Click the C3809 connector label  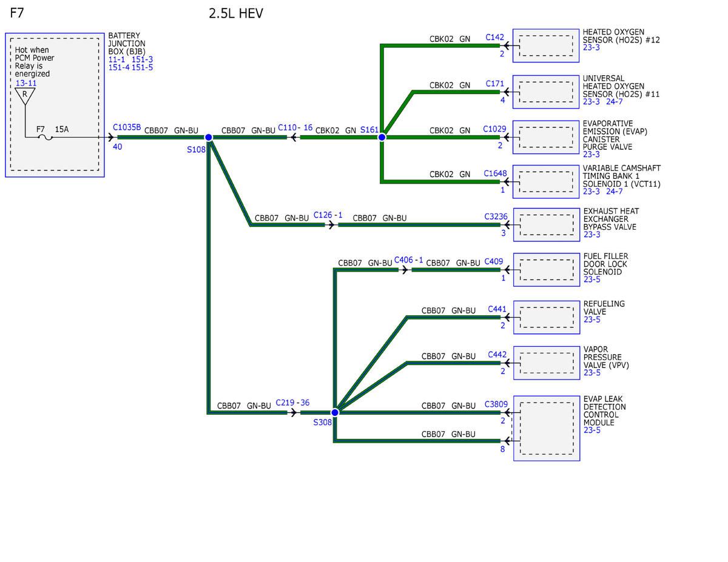(x=496, y=404)
